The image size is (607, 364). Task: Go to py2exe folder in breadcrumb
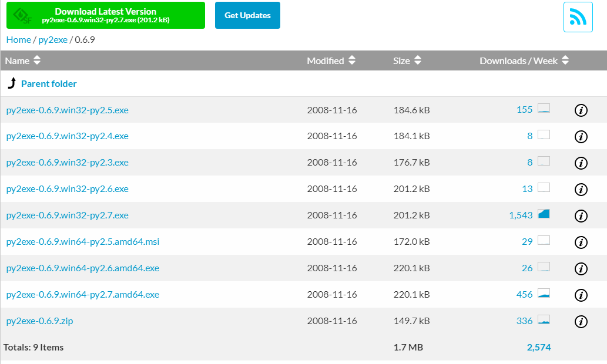(53, 40)
